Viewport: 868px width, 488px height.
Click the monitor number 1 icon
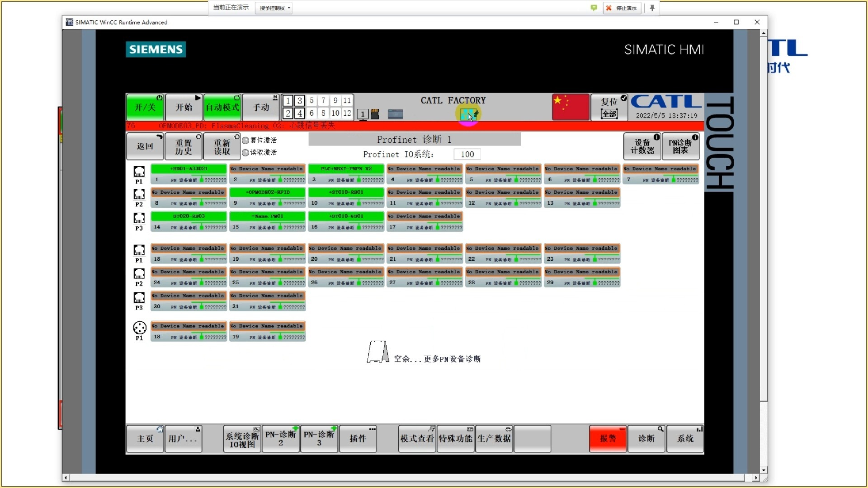click(363, 114)
